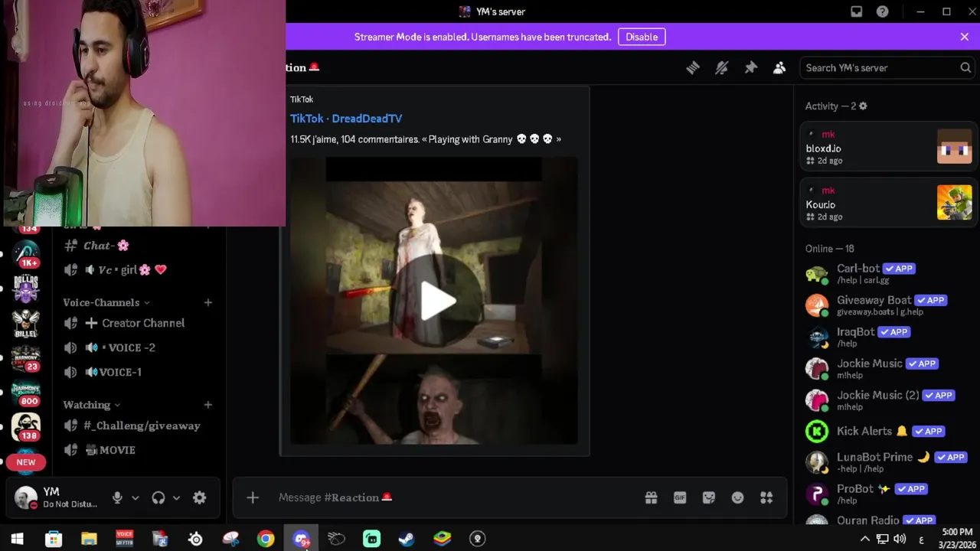Open the GIF picker
The image size is (980, 551).
point(680,497)
